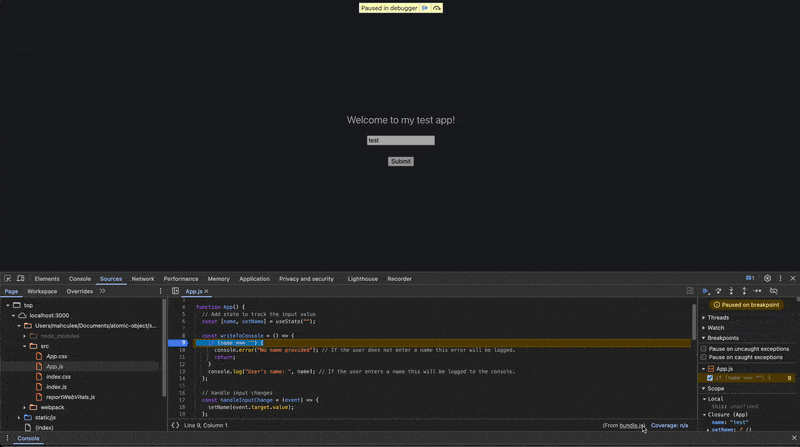Viewport: 800px width, 447px height.
Task: Enable Pause on uncaught exceptions
Action: point(704,349)
